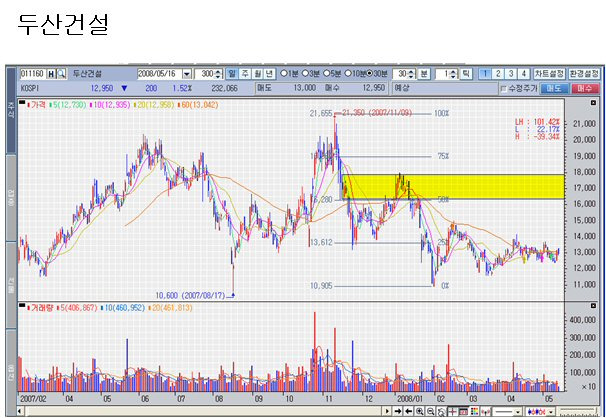
Task: Click the price pane menu box top-left
Action: click(22, 102)
